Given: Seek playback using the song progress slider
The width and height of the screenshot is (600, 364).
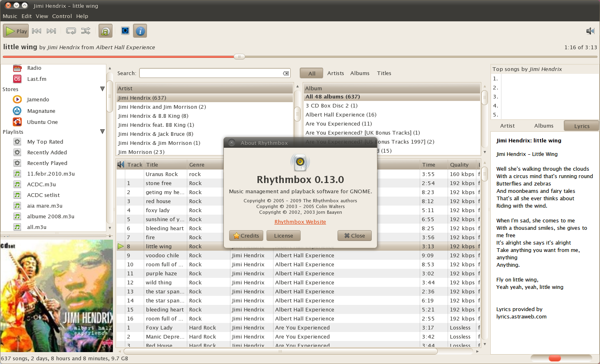Looking at the screenshot, I should click(239, 57).
